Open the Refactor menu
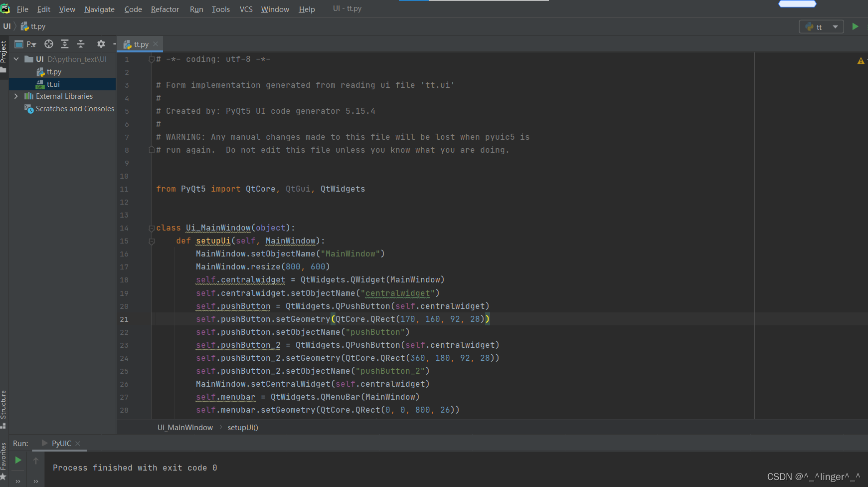 coord(165,9)
